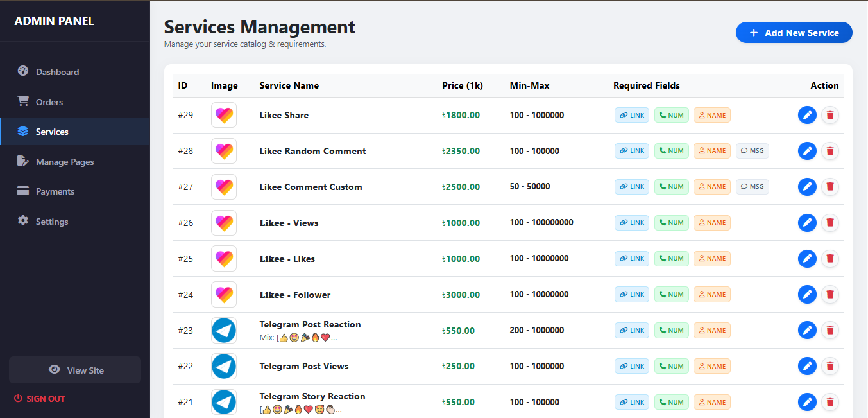Delete the Telegram Post Reaction service

coord(830,330)
